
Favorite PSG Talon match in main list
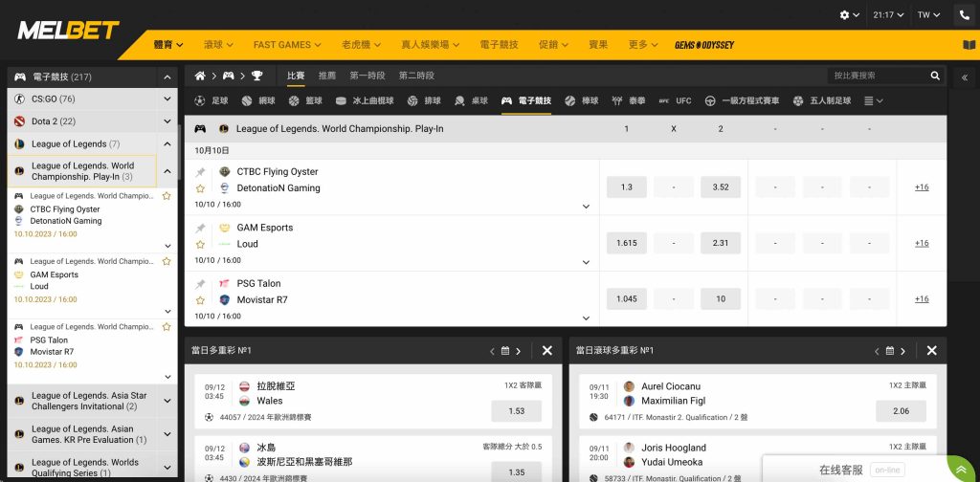point(200,300)
